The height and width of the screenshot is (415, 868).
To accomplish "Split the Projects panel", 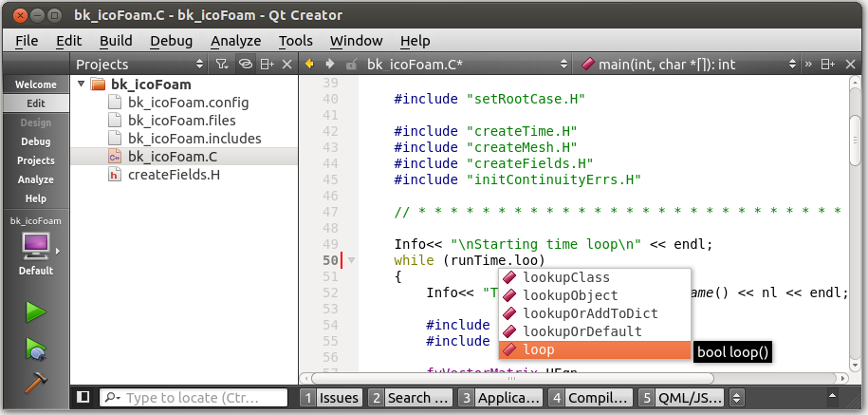I will [268, 65].
